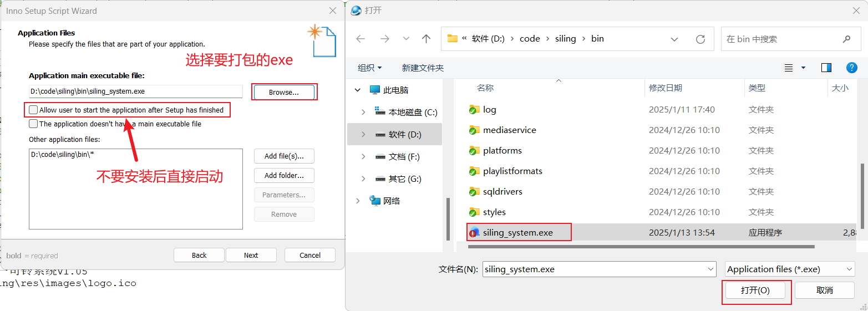This screenshot has width=868, height=311.
Task: Open the help question mark icon
Action: [852, 68]
